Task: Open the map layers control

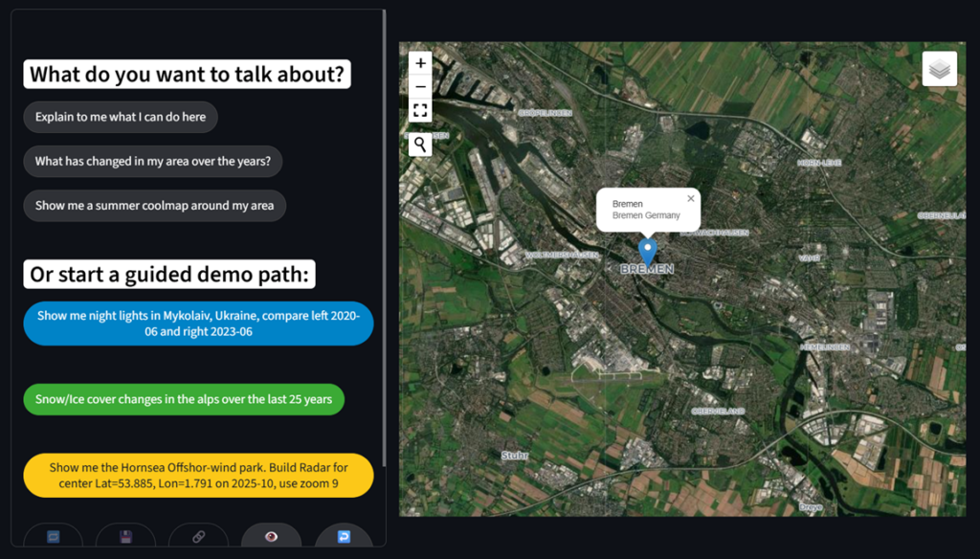Action: click(940, 69)
